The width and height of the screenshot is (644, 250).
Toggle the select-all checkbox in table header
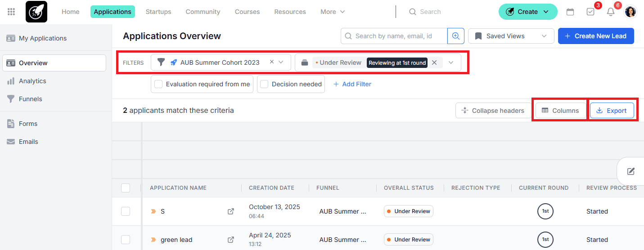(x=126, y=188)
